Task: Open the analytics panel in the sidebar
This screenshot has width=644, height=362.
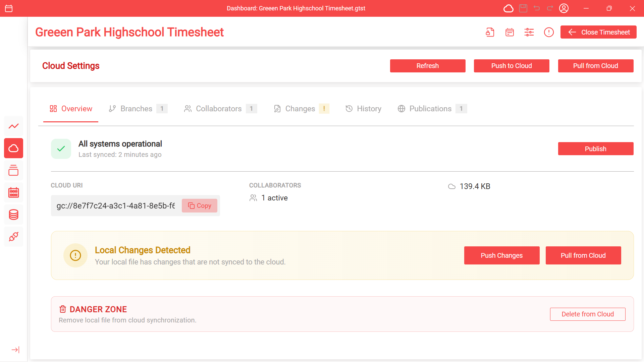Action: pyautogui.click(x=13, y=126)
